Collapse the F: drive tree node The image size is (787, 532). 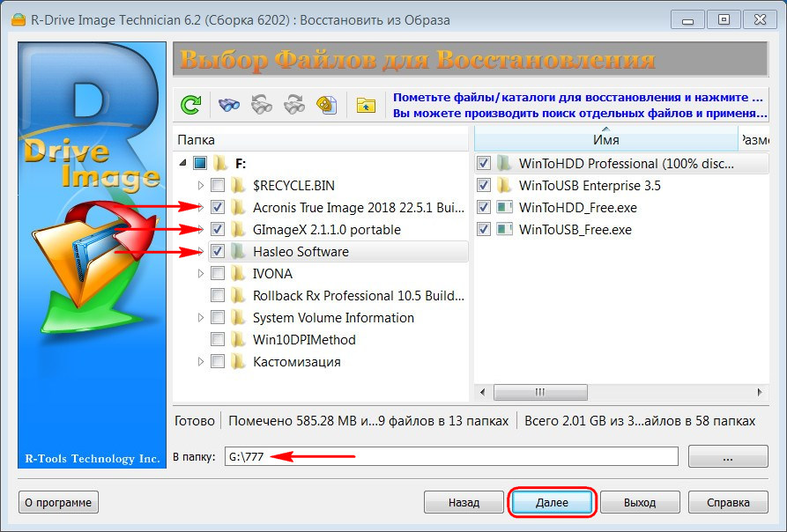pyautogui.click(x=182, y=162)
